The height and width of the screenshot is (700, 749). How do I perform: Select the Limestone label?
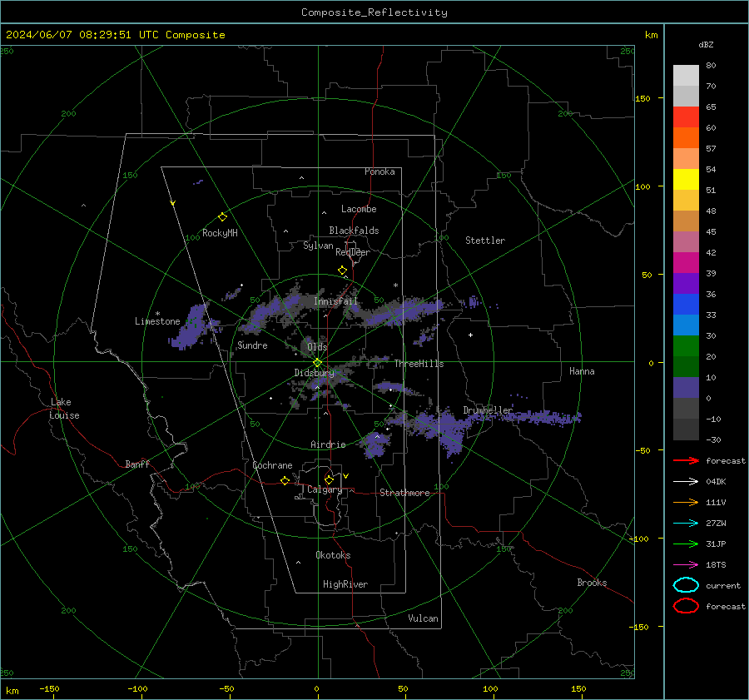click(x=157, y=321)
